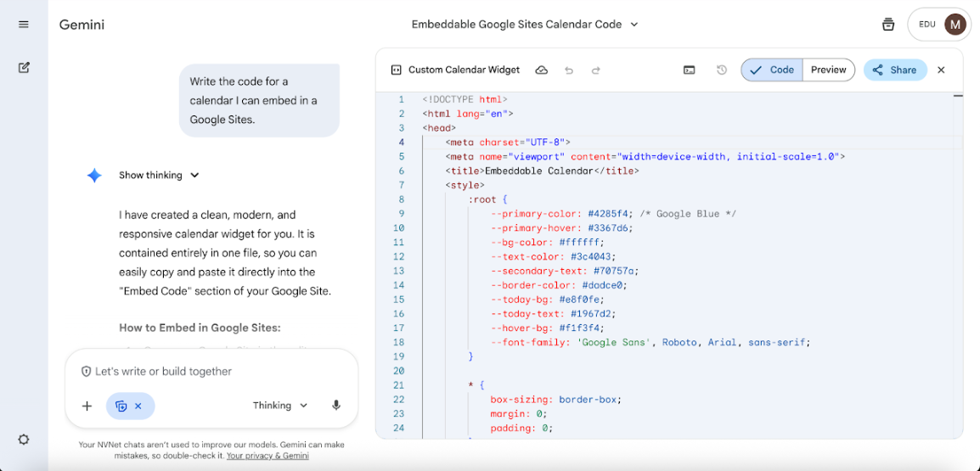This screenshot has width=980, height=471.
Task: Remove the Canvas tool chip with X
Action: (x=138, y=406)
